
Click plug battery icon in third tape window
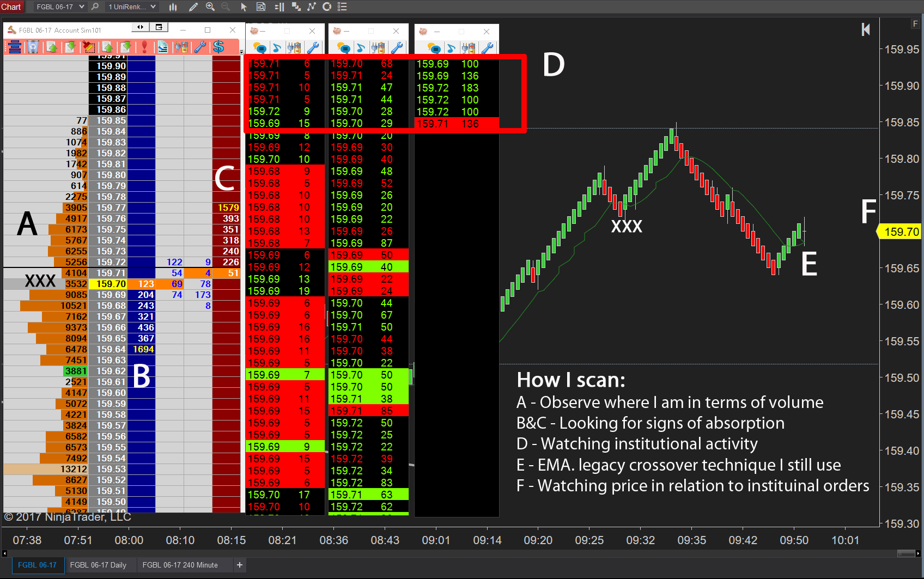[x=469, y=48]
